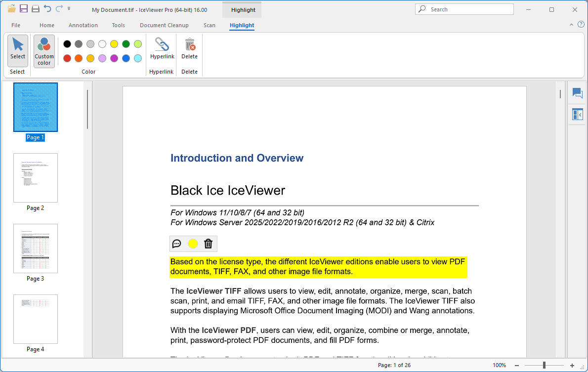The image size is (588, 372).
Task: Open the comments panel icon on right sidebar
Action: point(578,93)
